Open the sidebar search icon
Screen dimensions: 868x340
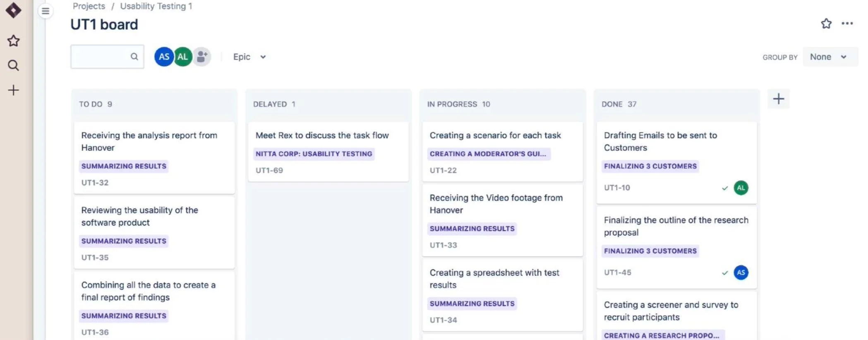click(13, 65)
